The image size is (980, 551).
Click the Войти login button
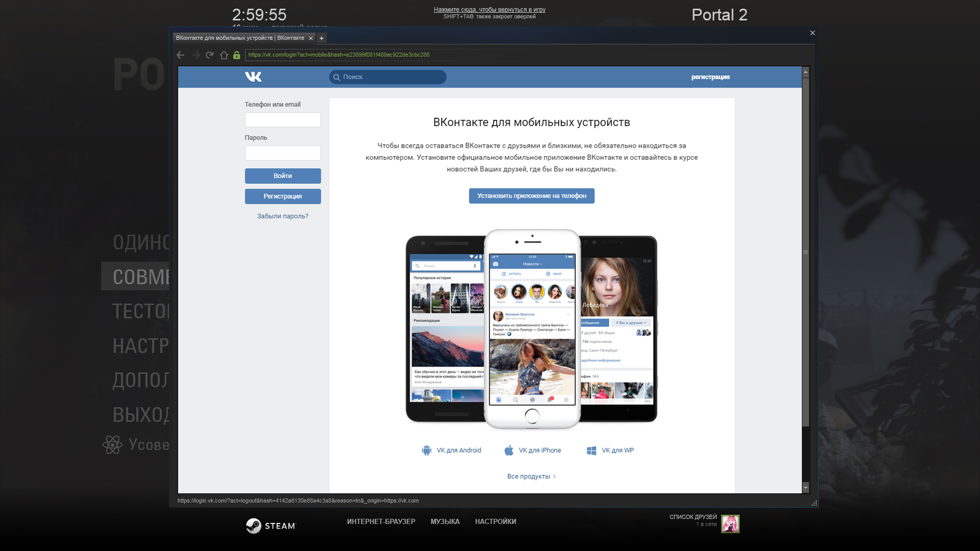[x=283, y=176]
